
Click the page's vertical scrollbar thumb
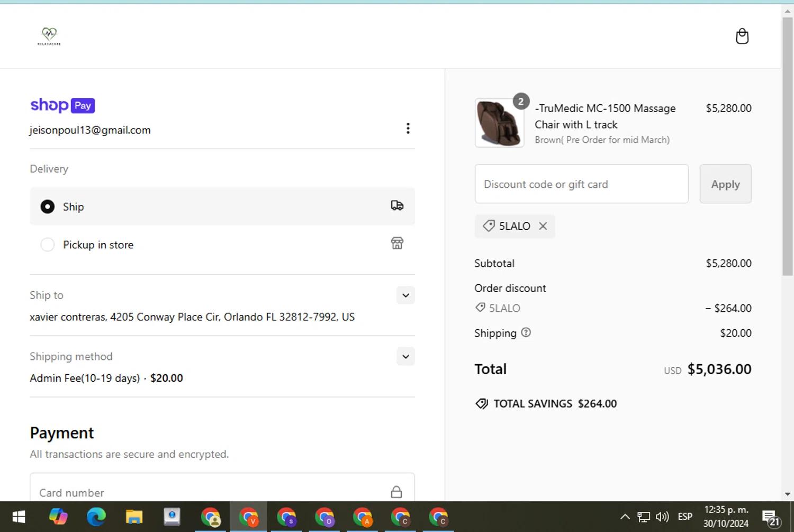(x=788, y=146)
